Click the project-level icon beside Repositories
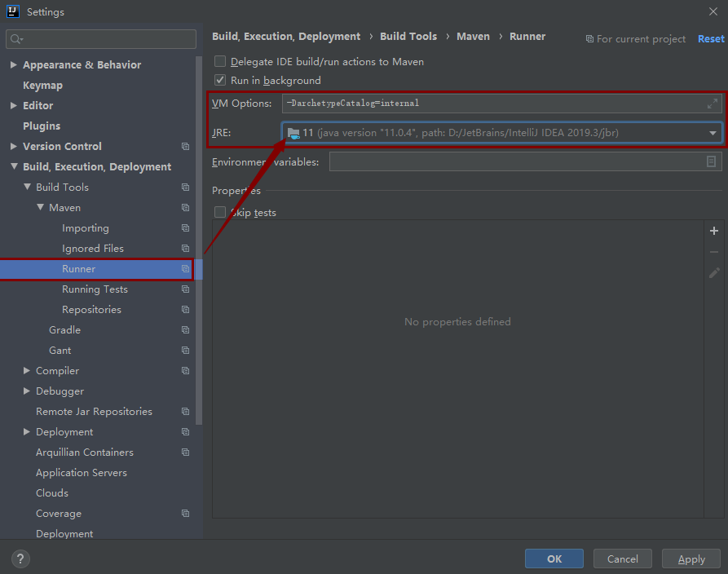This screenshot has width=728, height=574. (185, 310)
